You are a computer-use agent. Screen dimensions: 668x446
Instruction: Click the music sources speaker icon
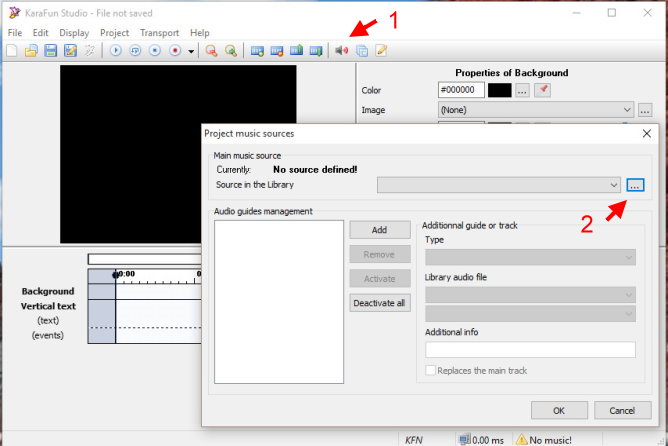(x=342, y=51)
